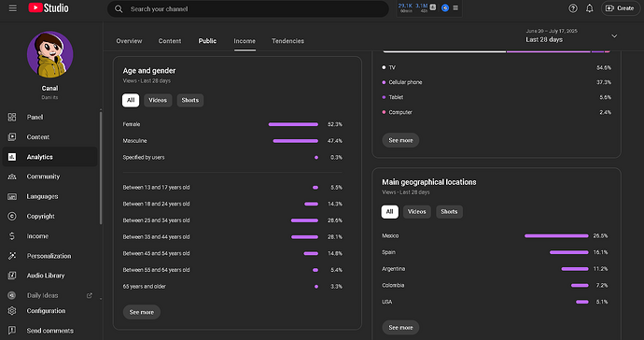Screen dimensions: 644x340
Task: Click the Audio Library icon
Action: point(12,276)
